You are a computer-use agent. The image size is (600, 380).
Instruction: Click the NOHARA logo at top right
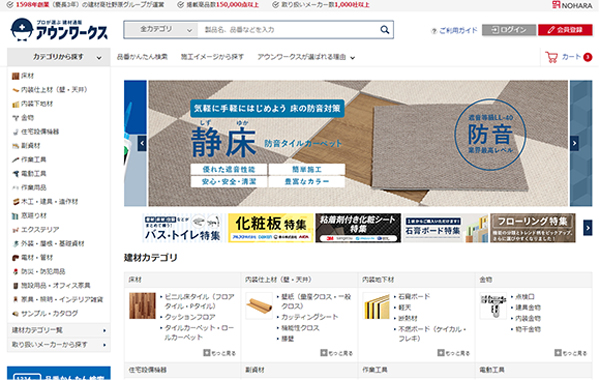(x=572, y=5)
